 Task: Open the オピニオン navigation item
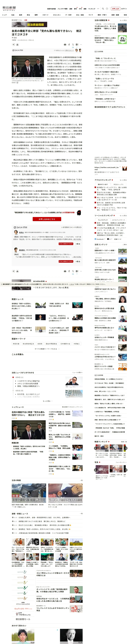57,15
